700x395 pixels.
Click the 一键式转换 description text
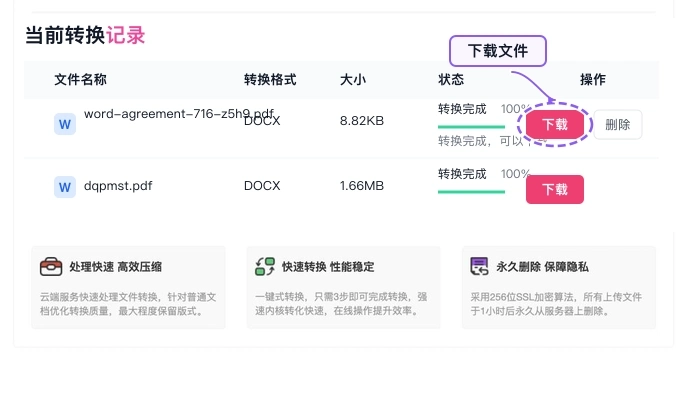click(342, 304)
